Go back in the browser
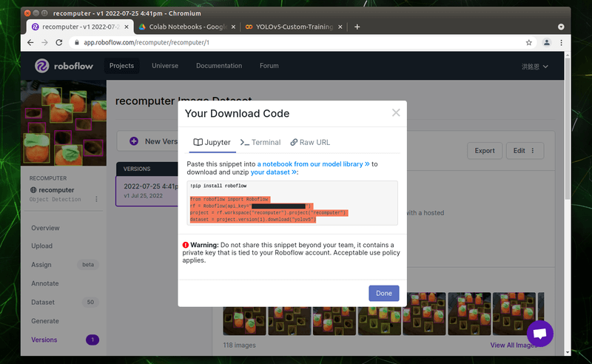Image resolution: width=592 pixels, height=364 pixels. coord(30,43)
